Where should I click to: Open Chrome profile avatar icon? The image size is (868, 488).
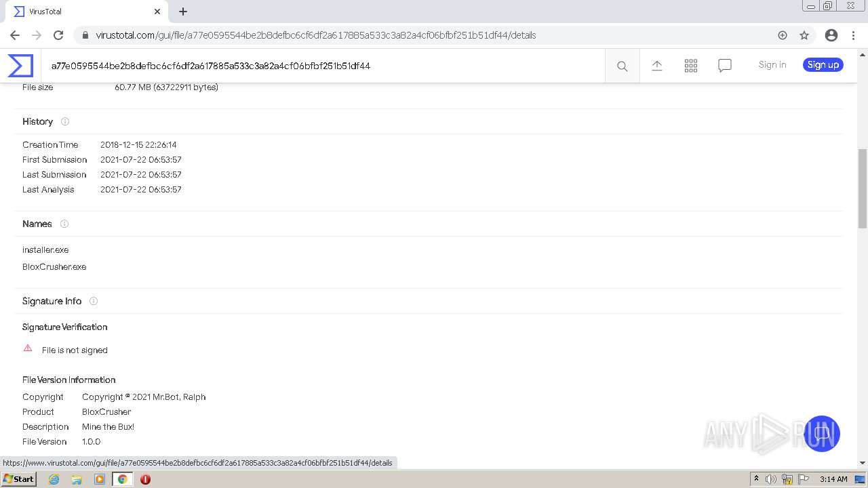tap(831, 35)
